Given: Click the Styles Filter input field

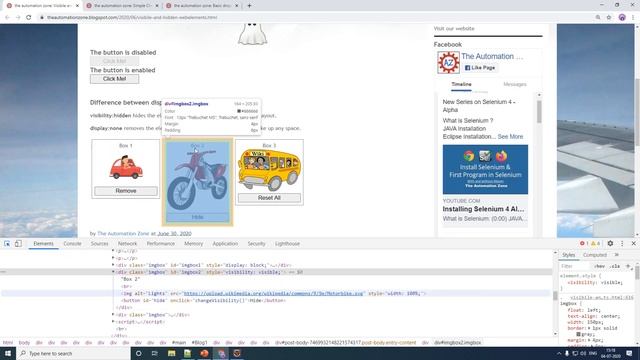Looking at the screenshot, I should tap(575, 266).
